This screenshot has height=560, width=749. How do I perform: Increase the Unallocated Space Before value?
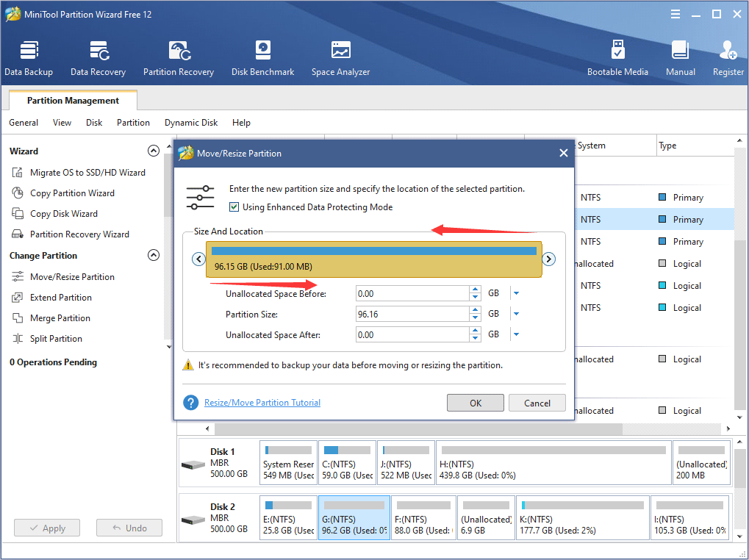(475, 290)
